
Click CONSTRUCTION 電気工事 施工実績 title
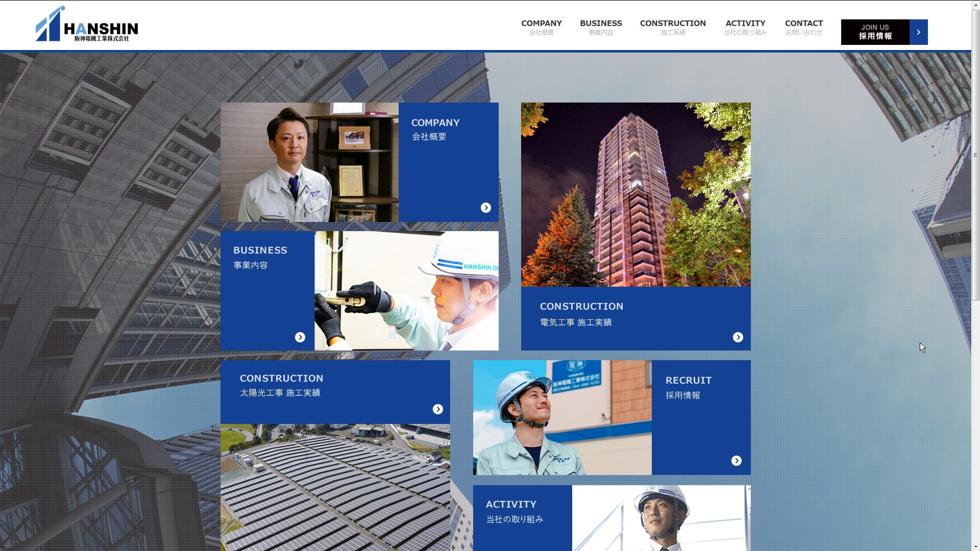click(x=581, y=314)
